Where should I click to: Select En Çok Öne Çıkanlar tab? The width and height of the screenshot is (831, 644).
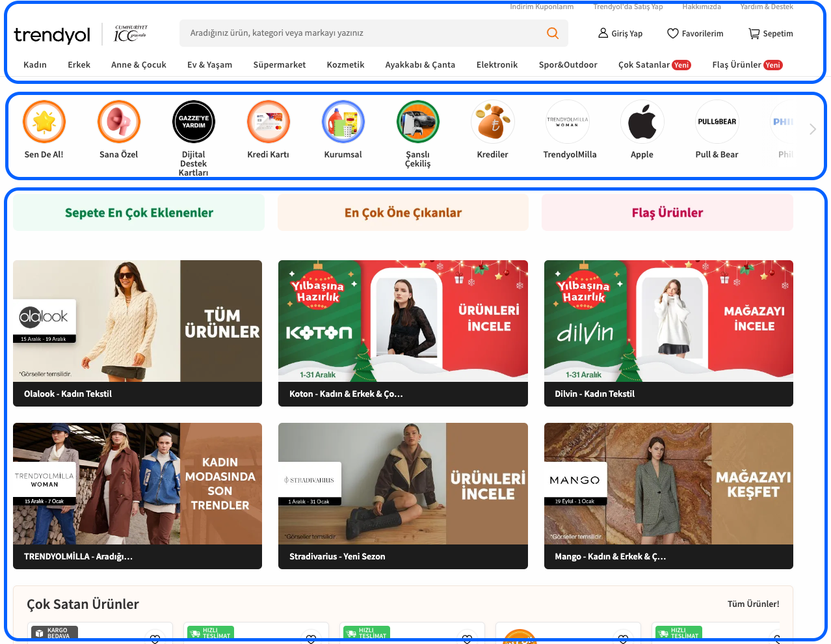pos(403,213)
